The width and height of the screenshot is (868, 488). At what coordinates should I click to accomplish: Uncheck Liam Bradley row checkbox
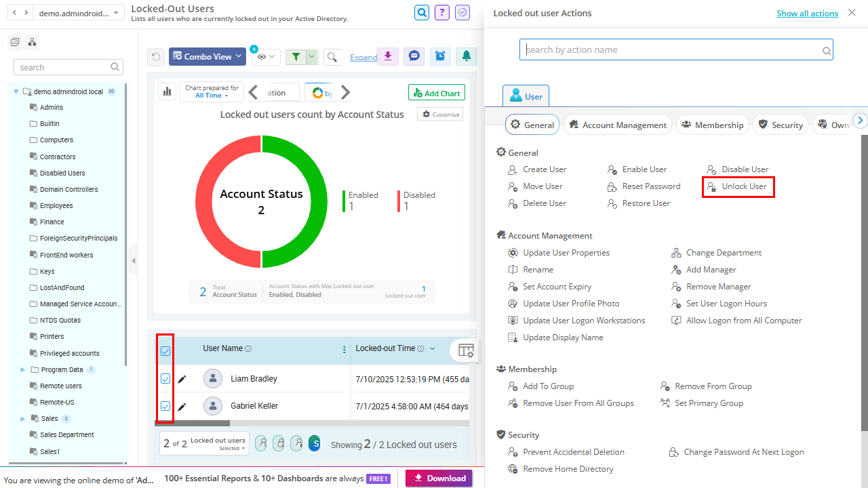pyautogui.click(x=165, y=379)
